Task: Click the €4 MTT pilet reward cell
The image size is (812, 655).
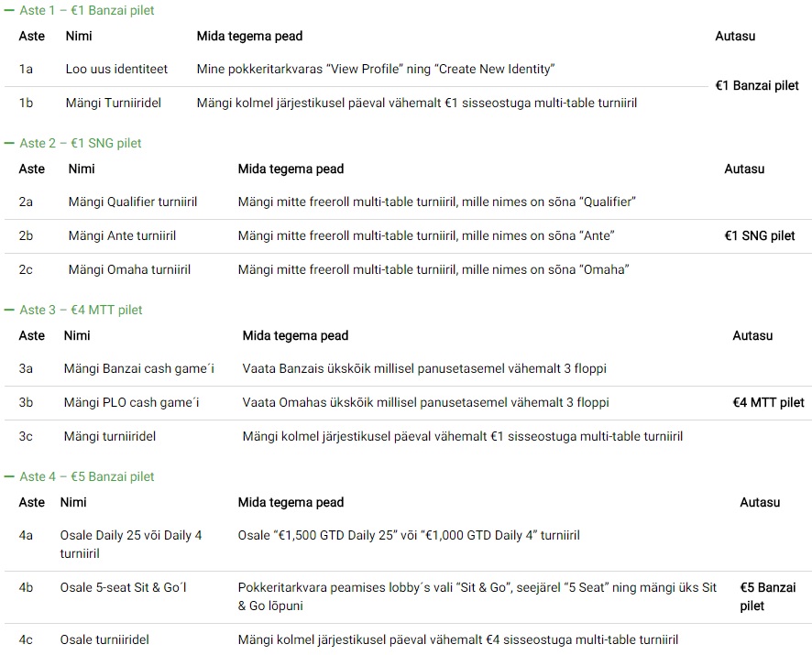Action: click(769, 403)
